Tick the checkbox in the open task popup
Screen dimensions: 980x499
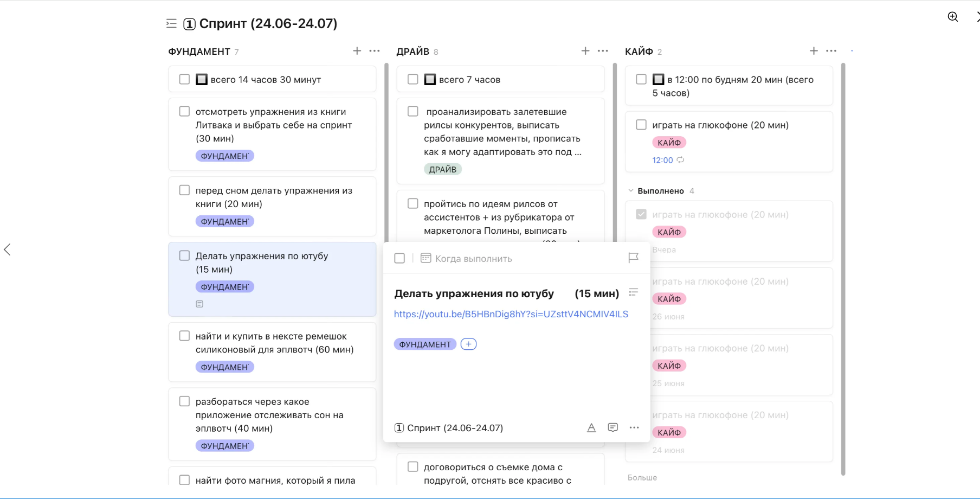(x=399, y=259)
